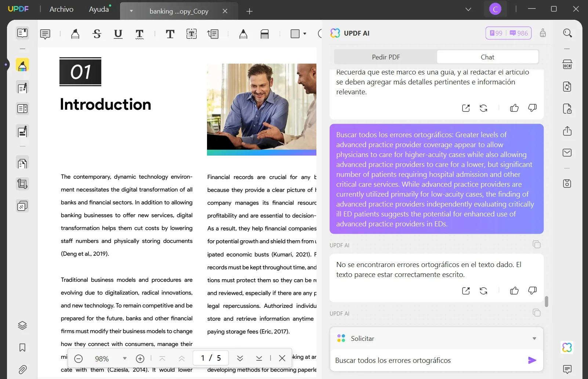This screenshot has height=379, width=588.
Task: Go to the first page arrow
Action: coord(162,358)
